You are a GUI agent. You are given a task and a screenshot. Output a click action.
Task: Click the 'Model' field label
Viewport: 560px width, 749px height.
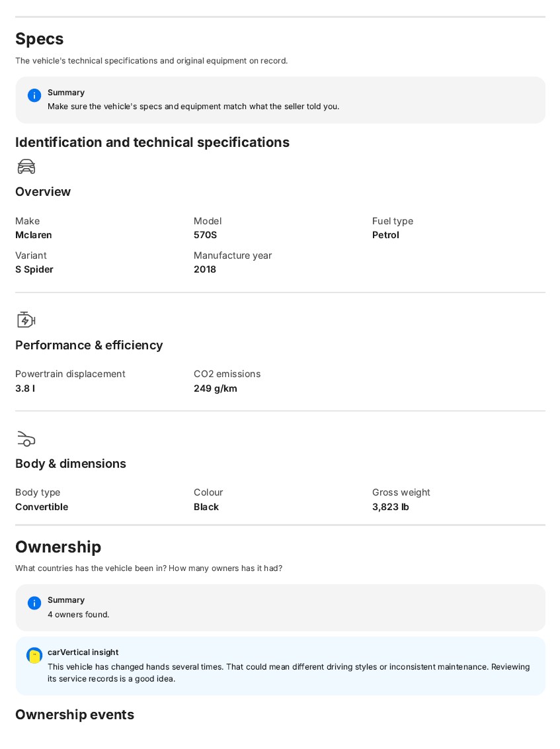tap(208, 221)
